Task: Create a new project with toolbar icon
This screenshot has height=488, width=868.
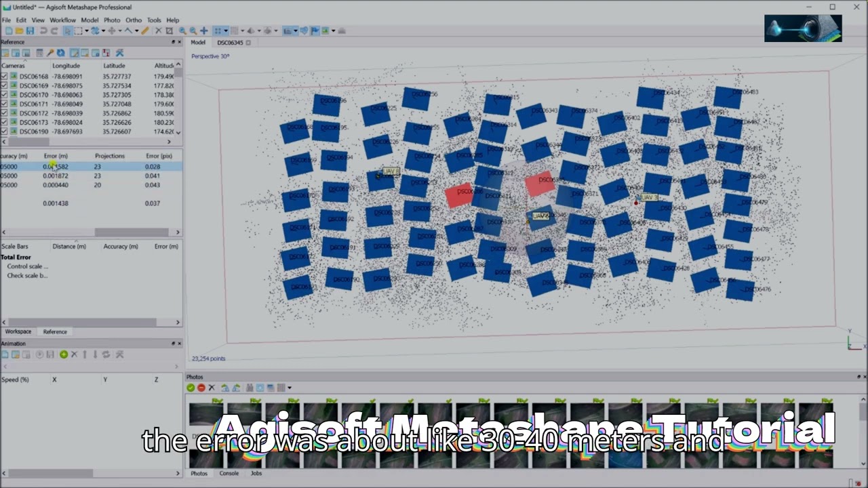Action: 9,30
